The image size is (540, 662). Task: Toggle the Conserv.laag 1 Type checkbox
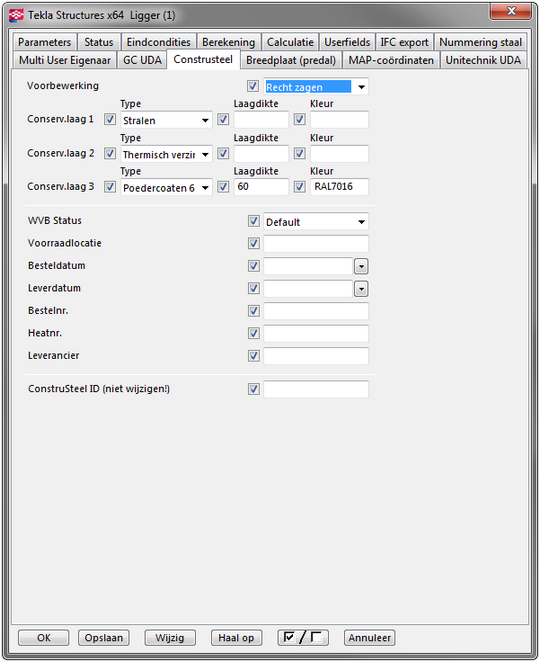click(x=110, y=119)
